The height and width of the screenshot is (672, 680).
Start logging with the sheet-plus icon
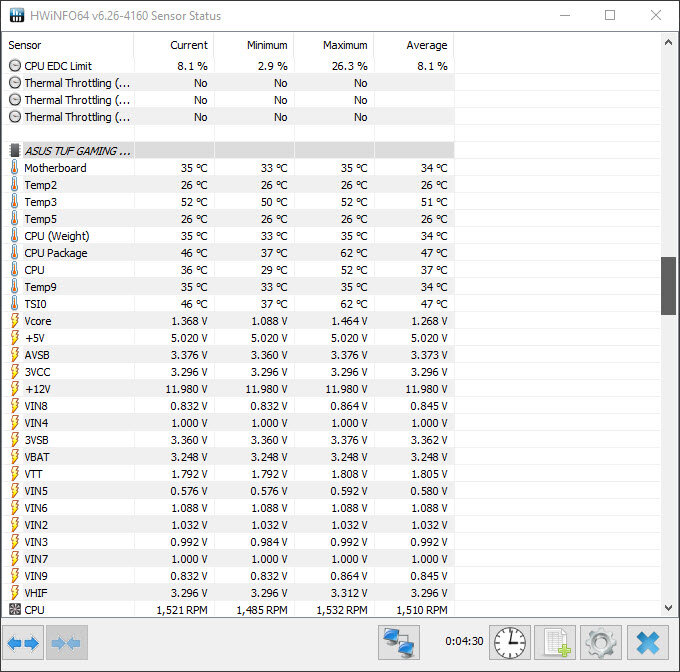pos(553,643)
